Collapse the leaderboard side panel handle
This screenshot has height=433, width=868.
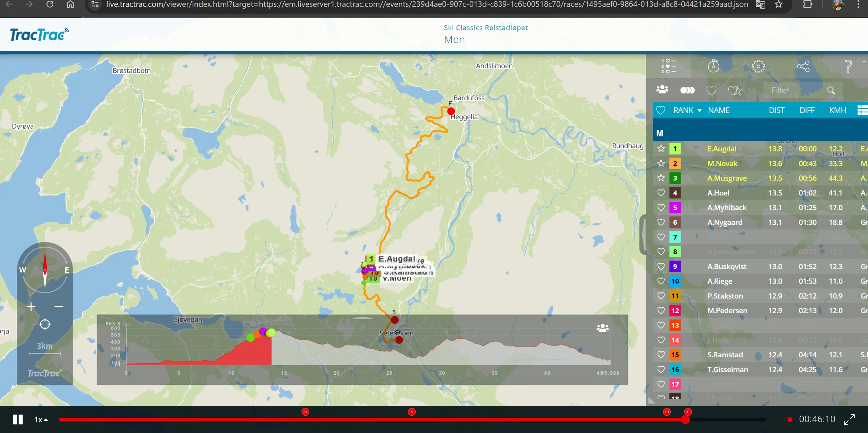643,235
